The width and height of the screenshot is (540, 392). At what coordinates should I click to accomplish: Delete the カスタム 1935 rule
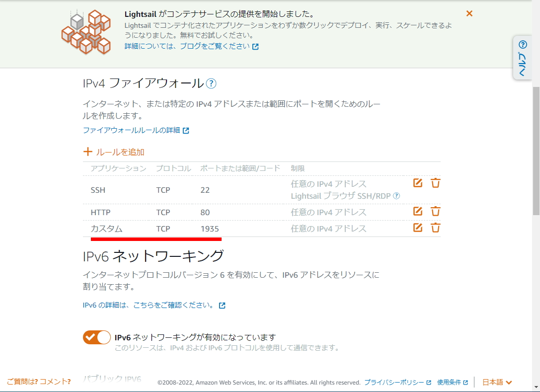(x=435, y=228)
